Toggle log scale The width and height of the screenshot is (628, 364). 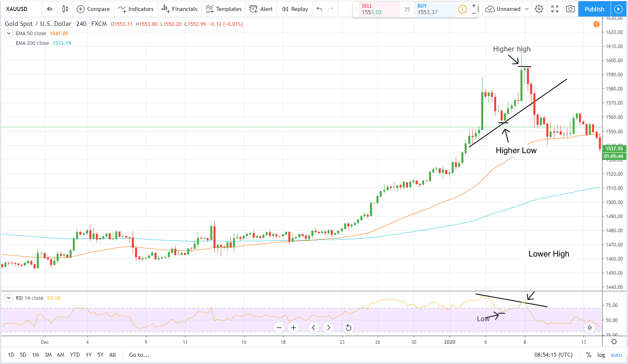tap(601, 355)
